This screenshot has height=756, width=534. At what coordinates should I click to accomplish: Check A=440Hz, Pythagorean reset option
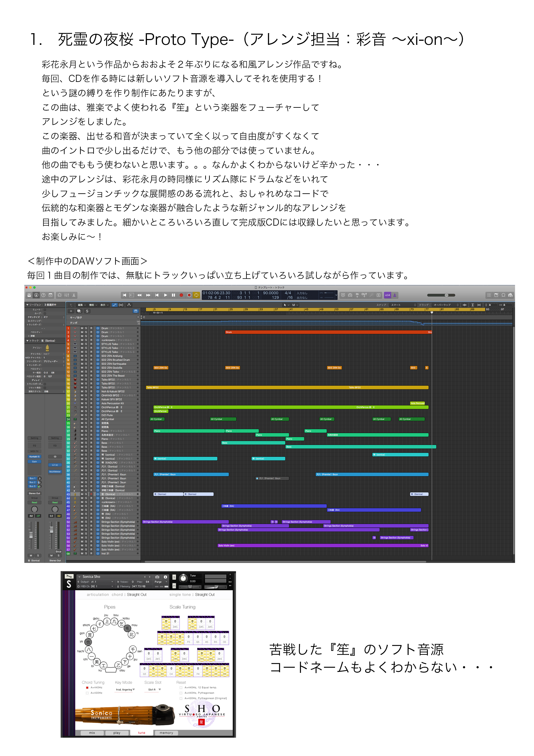click(181, 693)
